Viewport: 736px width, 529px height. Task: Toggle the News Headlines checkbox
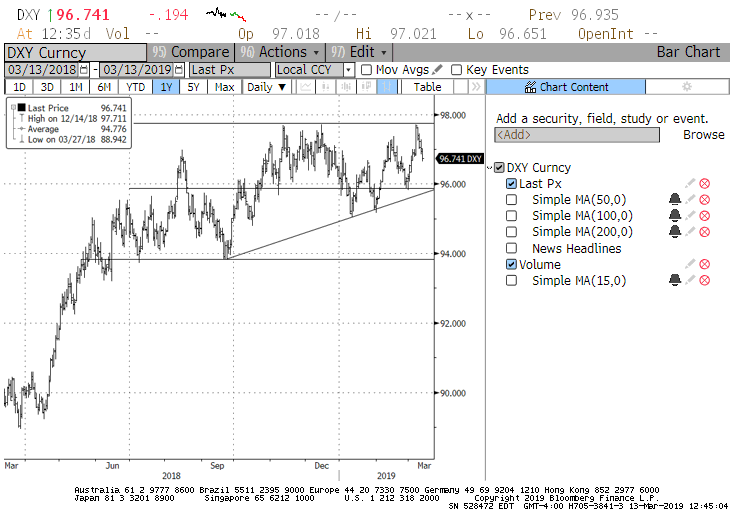coord(512,249)
